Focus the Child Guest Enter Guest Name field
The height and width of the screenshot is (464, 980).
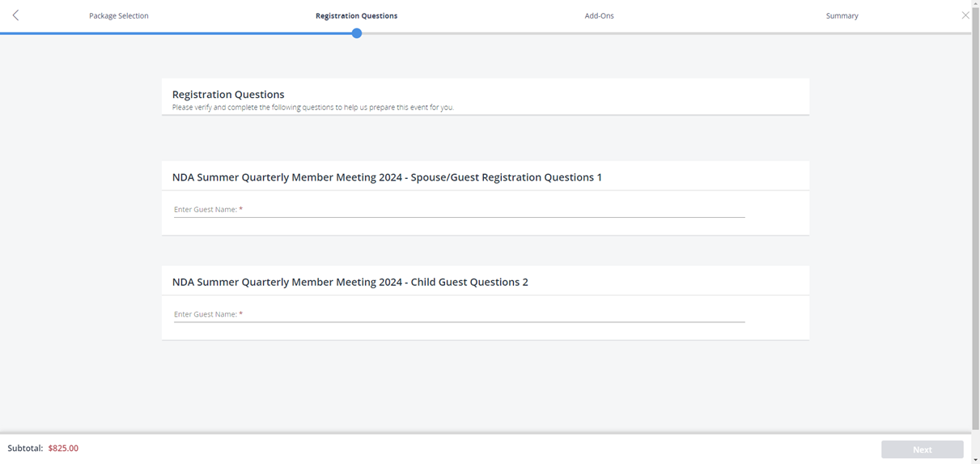click(x=459, y=314)
